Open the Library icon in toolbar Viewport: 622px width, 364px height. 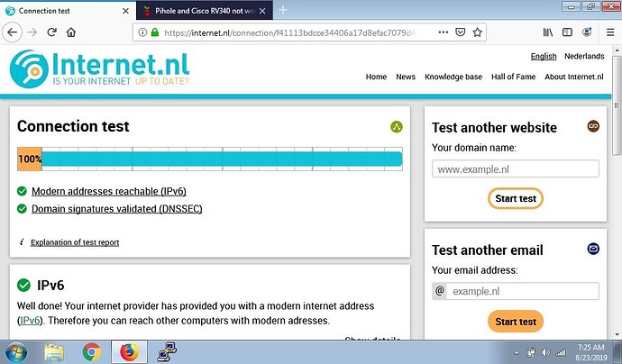[x=548, y=32]
